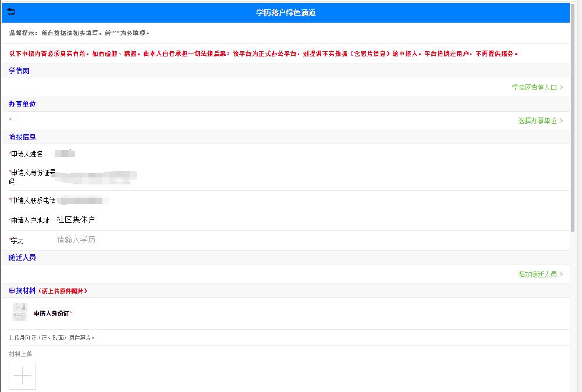Screen dimensions: 582x392
Task: Click the red legal warning text
Action: pos(263,54)
